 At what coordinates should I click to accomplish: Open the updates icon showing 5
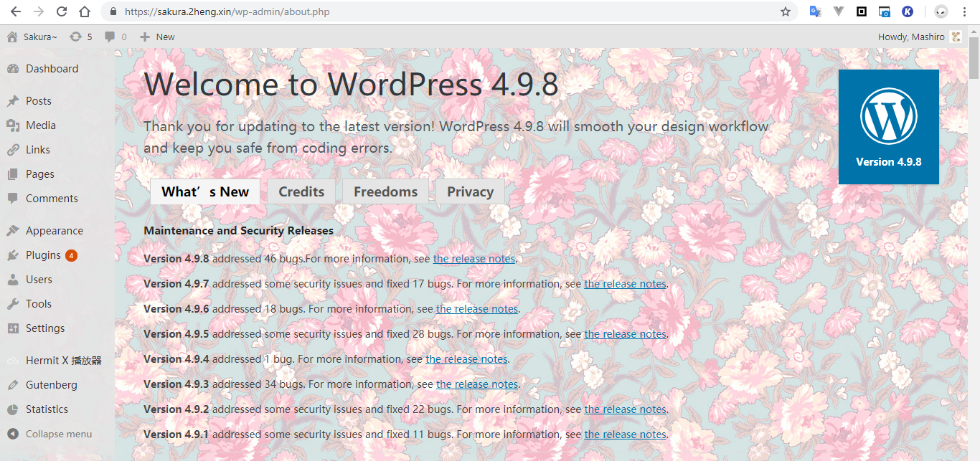coord(75,37)
